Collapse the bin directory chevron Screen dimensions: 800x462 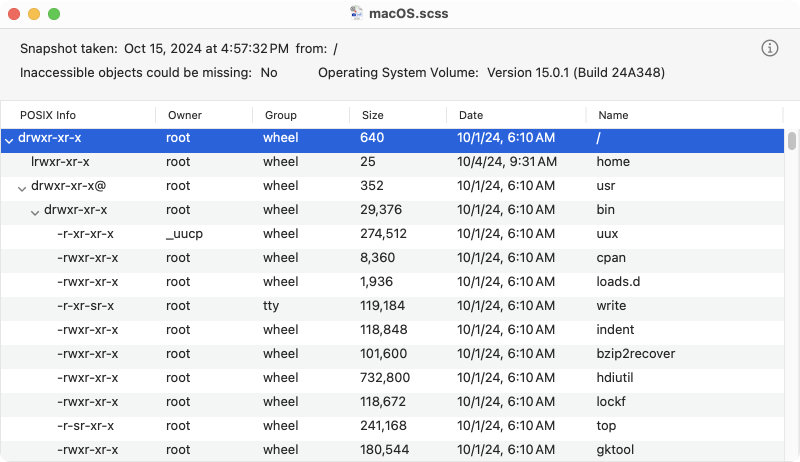pos(35,212)
